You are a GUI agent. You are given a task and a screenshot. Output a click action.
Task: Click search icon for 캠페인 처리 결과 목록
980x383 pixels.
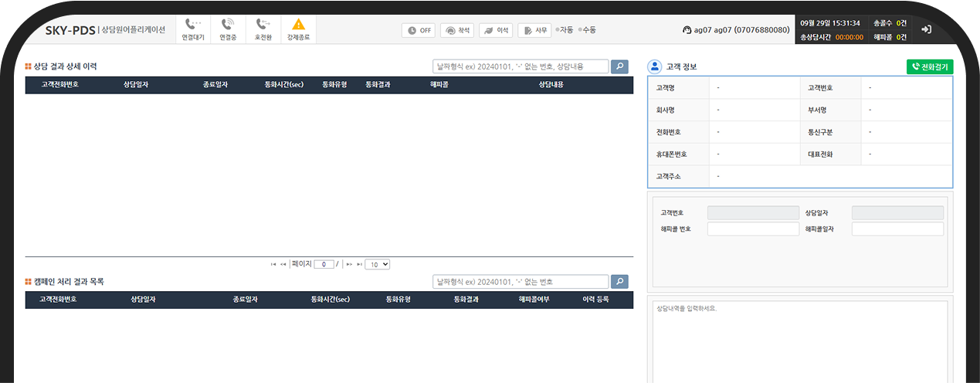pos(619,282)
